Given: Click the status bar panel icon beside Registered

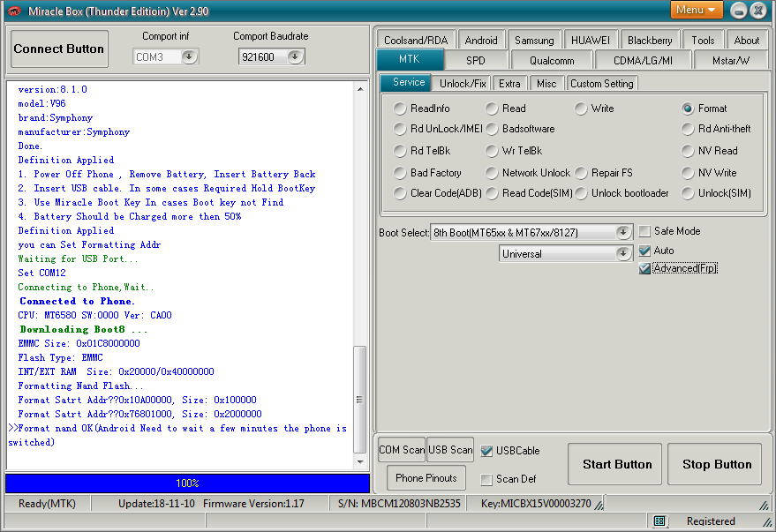Looking at the screenshot, I should (659, 521).
